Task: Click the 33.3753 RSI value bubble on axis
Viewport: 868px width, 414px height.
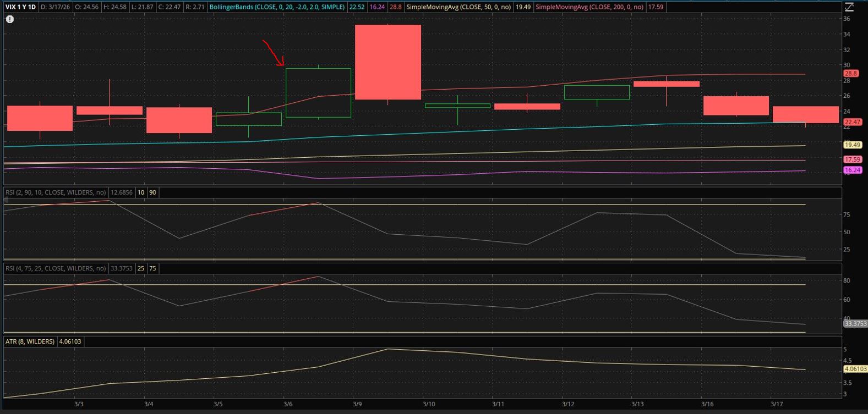Action: click(855, 324)
